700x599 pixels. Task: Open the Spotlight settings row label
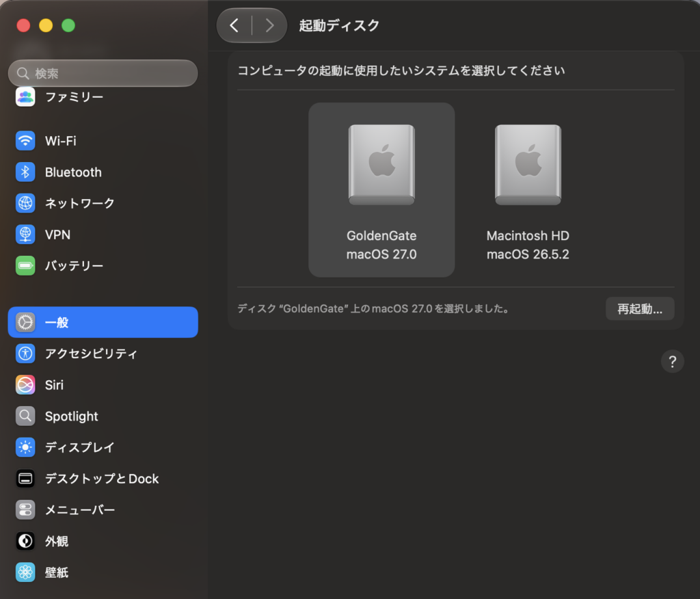(71, 416)
